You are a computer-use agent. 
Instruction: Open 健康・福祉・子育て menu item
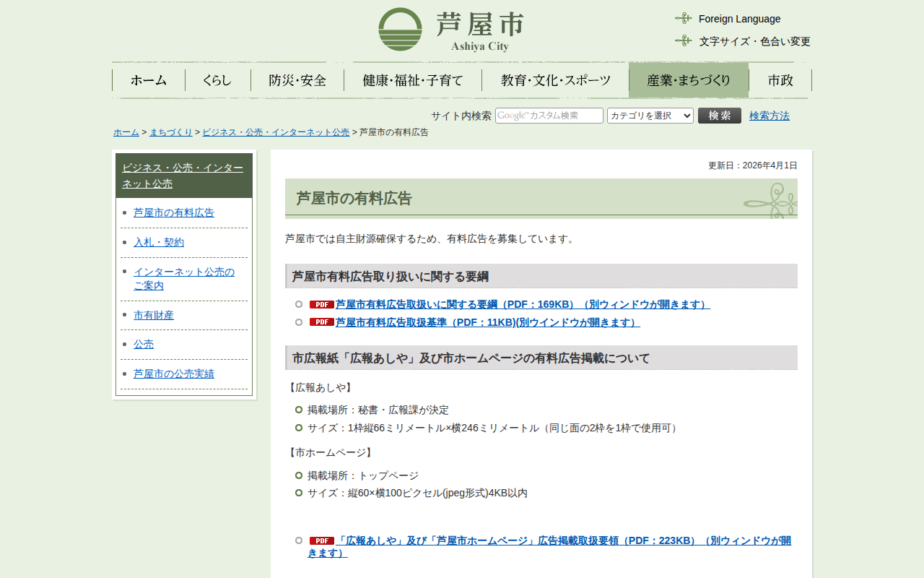point(413,80)
